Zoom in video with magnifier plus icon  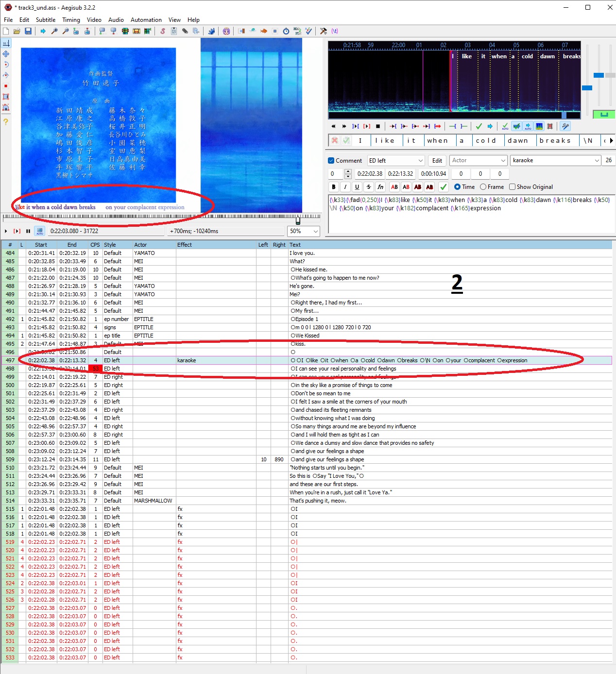(x=54, y=31)
